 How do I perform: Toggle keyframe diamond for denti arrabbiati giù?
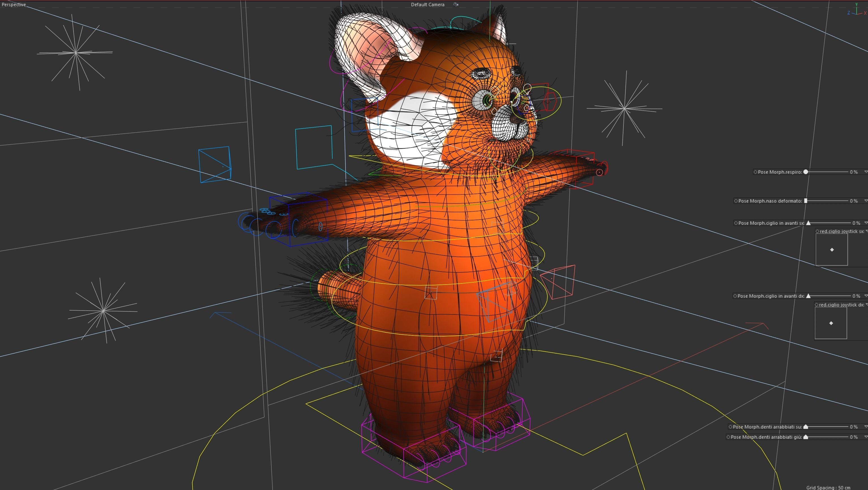pyautogui.click(x=729, y=437)
